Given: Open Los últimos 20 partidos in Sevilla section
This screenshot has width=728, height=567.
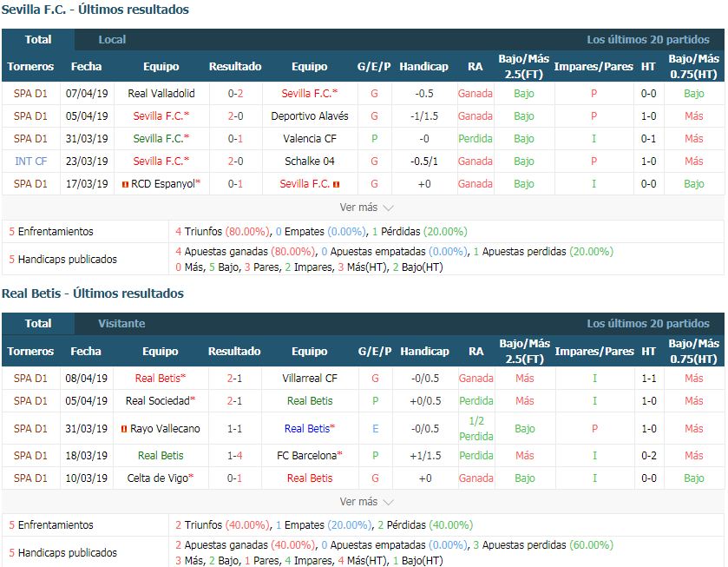Looking at the screenshot, I should (x=648, y=39).
